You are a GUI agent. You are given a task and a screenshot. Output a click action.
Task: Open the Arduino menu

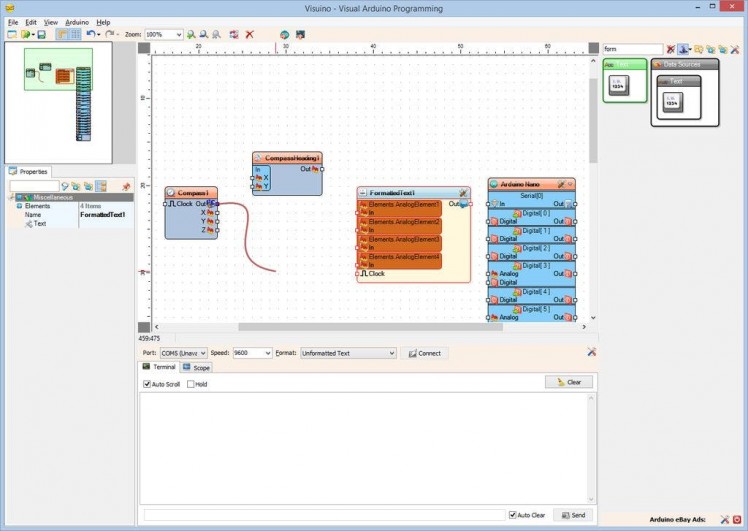tap(77, 21)
